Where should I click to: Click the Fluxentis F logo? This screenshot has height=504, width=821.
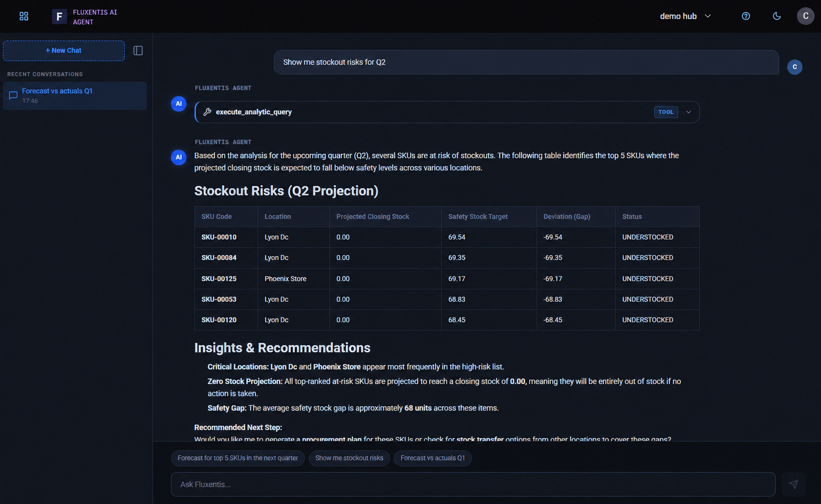click(59, 16)
